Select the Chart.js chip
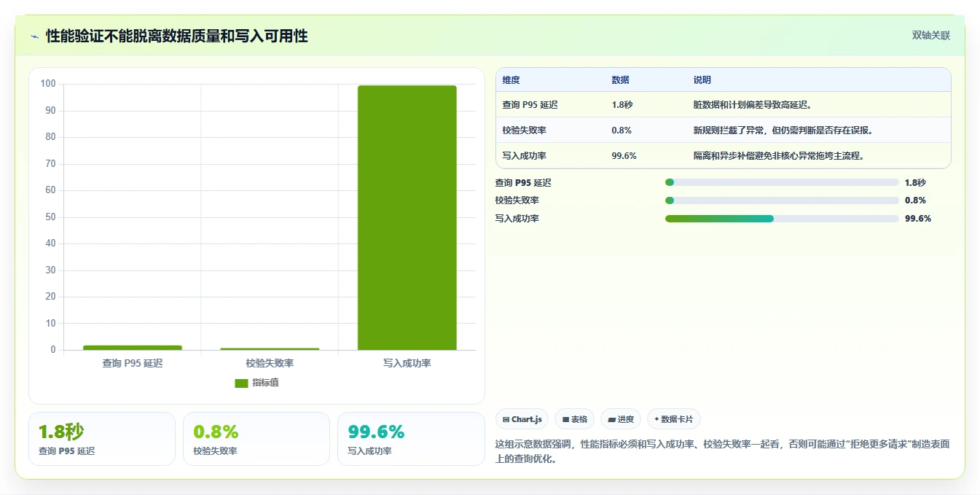The image size is (980, 495). point(522,419)
